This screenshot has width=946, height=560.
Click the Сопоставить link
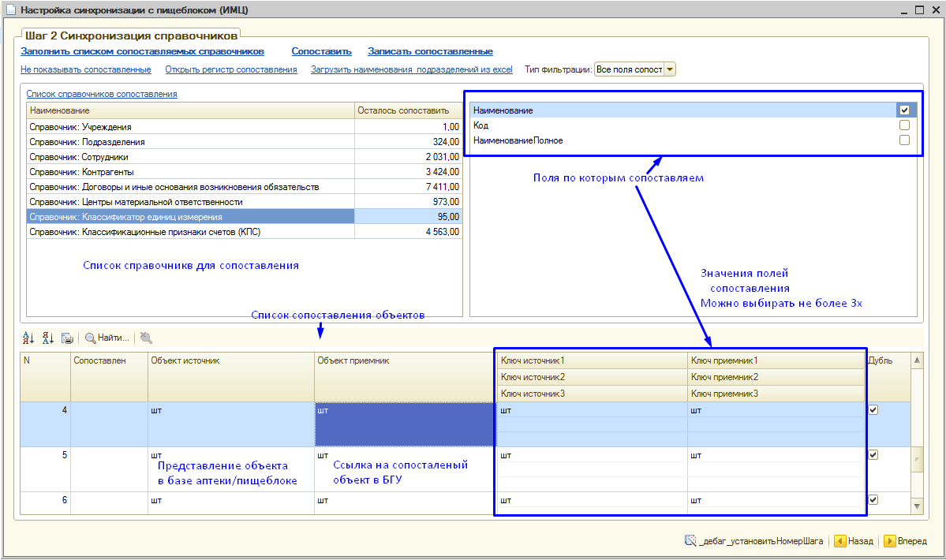[x=321, y=51]
